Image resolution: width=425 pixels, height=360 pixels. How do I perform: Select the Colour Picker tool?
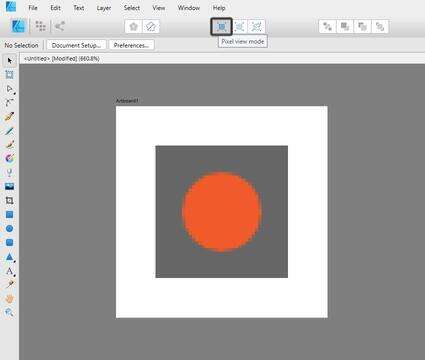tap(9, 284)
